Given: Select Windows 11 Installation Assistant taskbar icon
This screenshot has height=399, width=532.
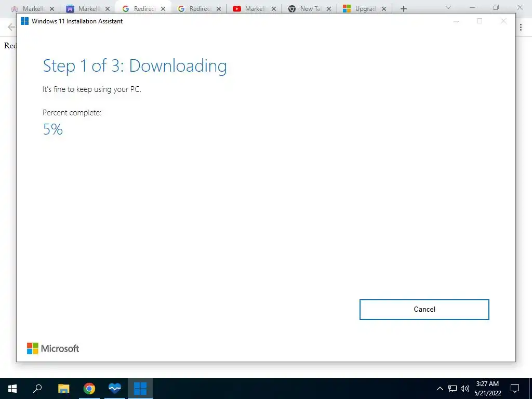Looking at the screenshot, I should (140, 389).
